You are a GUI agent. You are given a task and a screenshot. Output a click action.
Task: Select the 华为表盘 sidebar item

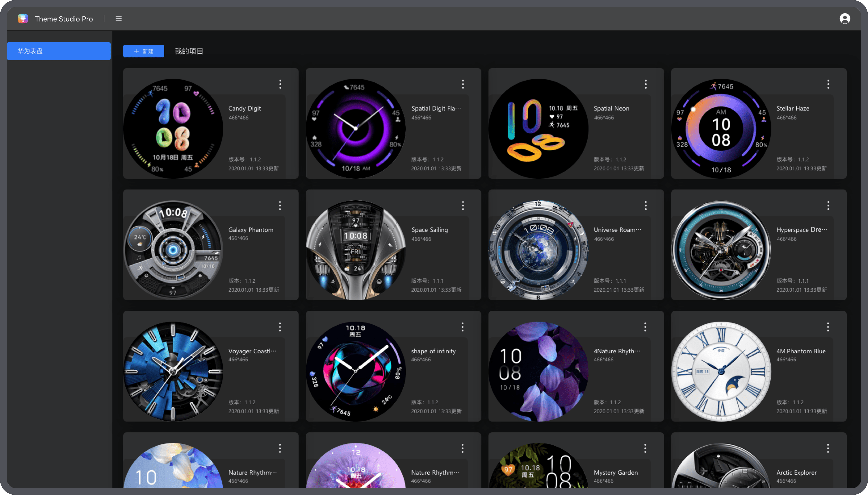click(x=59, y=51)
